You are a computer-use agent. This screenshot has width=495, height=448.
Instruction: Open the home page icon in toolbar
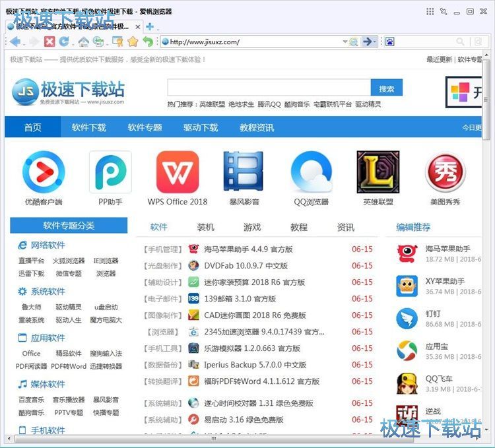pos(84,42)
